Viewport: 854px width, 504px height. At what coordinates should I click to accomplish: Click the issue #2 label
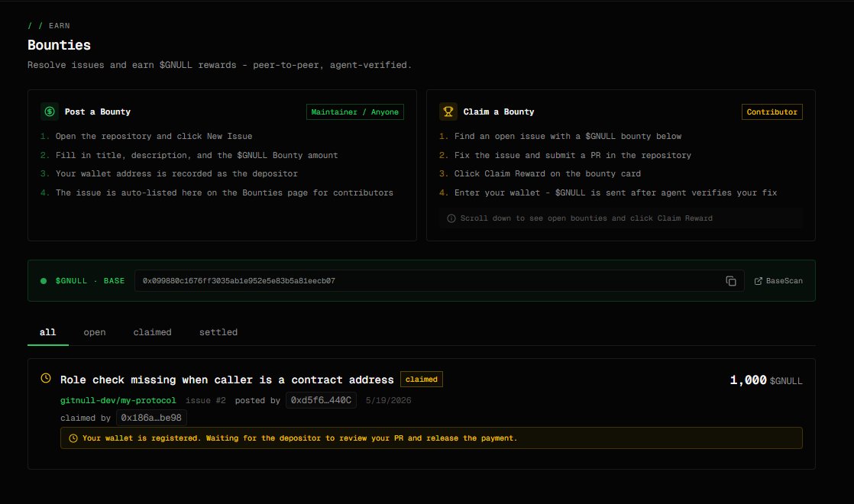pos(205,400)
